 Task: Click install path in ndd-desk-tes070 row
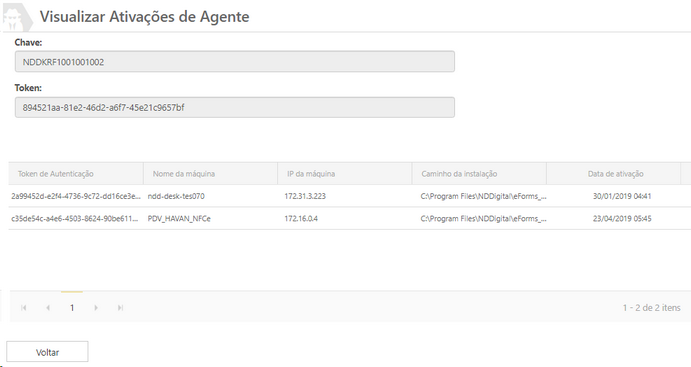tap(483, 196)
